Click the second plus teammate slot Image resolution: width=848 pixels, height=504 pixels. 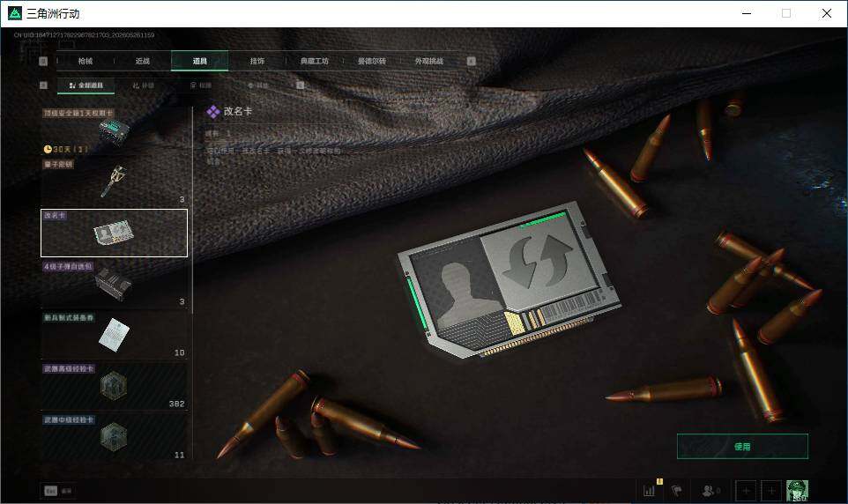point(771,491)
